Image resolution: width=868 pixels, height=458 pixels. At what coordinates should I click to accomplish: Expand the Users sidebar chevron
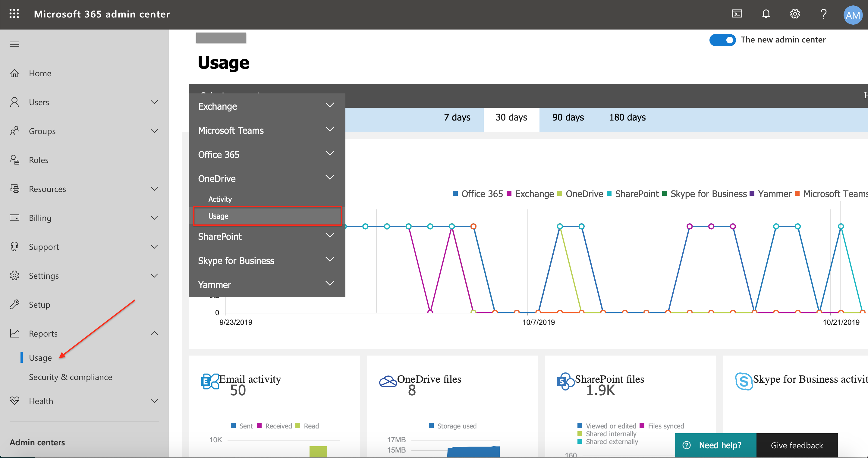pyautogui.click(x=154, y=102)
